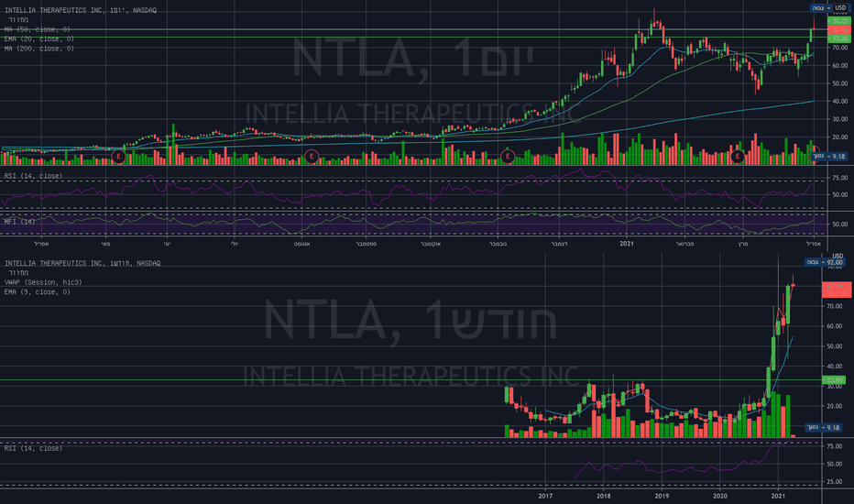Viewport: 854px width, 504px height.
Task: Select the MA (50, close, 0) indicator legend
Action: coord(37,29)
